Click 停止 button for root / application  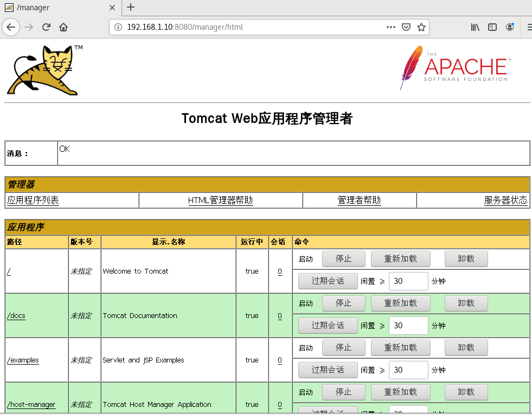344,259
